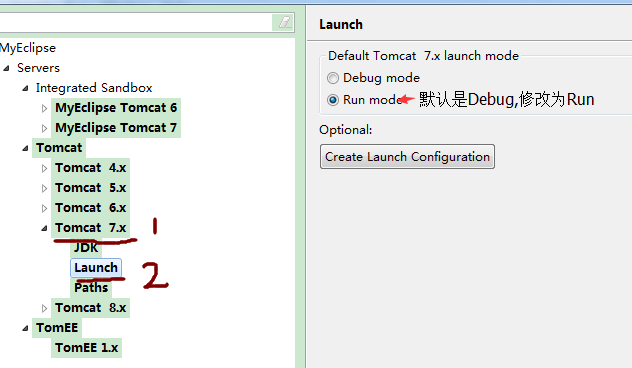
Task: Expand the Tomcat 8.x node
Action: tap(44, 308)
